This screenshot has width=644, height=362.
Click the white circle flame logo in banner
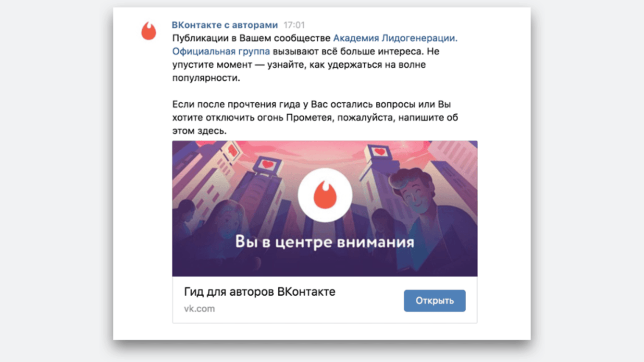pos(325,195)
